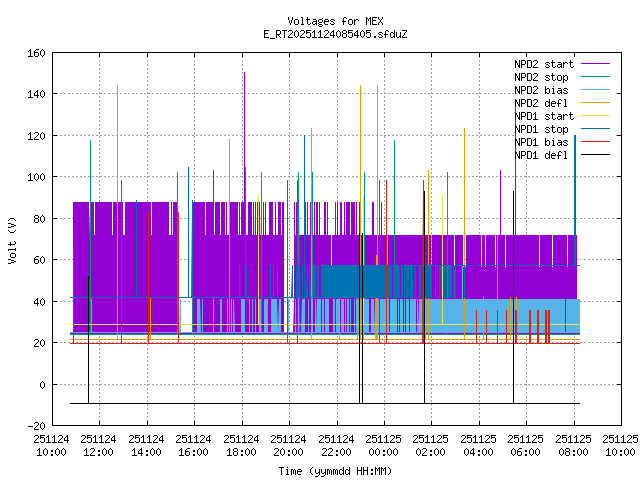This screenshot has height=480, width=640.
Task: Click the "Time (yymmdd HH:MM)" x-axis label
Action: [335, 470]
